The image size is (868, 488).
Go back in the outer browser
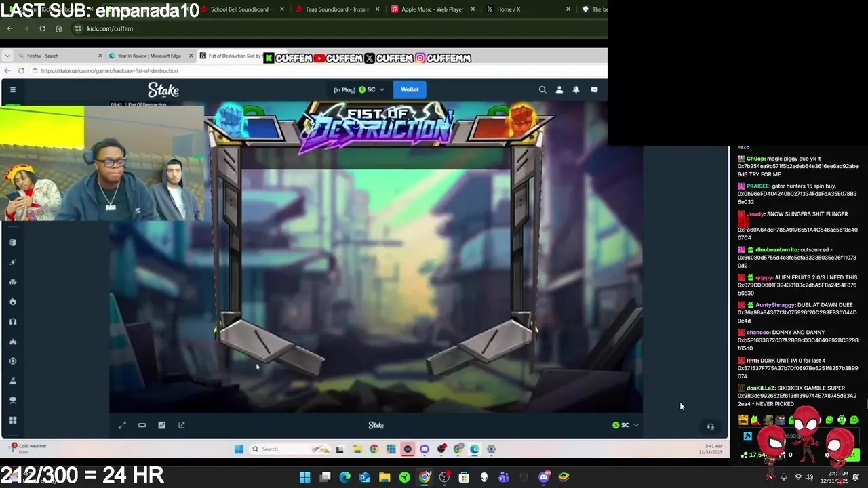(x=9, y=28)
